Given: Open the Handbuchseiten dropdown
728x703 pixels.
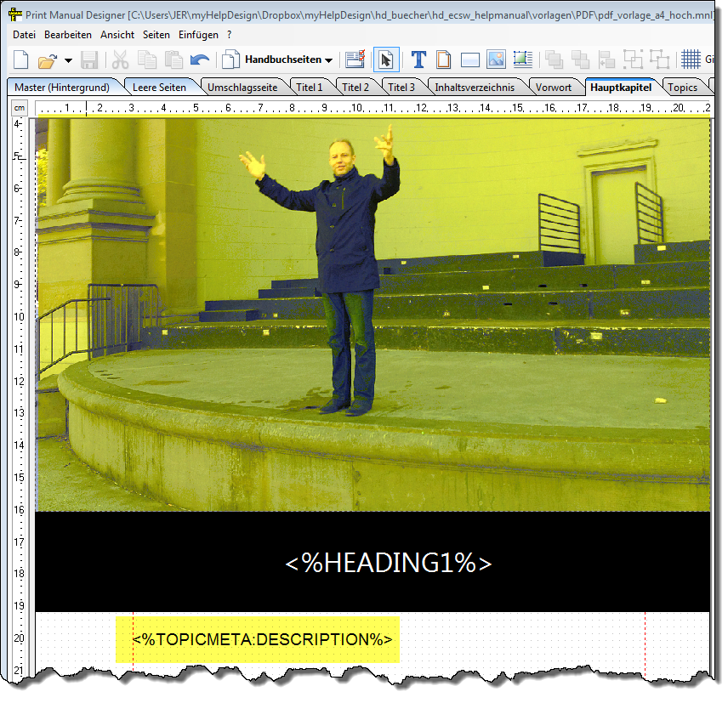Looking at the screenshot, I should coord(287,60).
